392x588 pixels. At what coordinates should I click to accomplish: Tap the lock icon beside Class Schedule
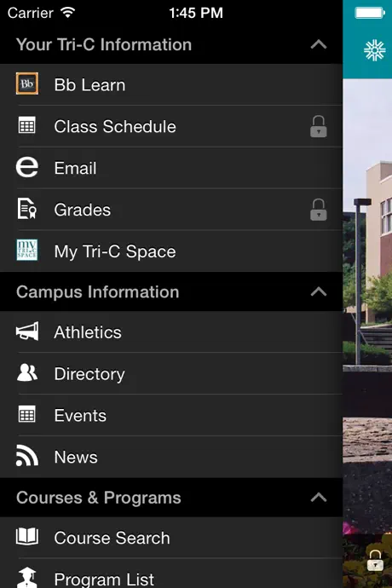pyautogui.click(x=319, y=126)
